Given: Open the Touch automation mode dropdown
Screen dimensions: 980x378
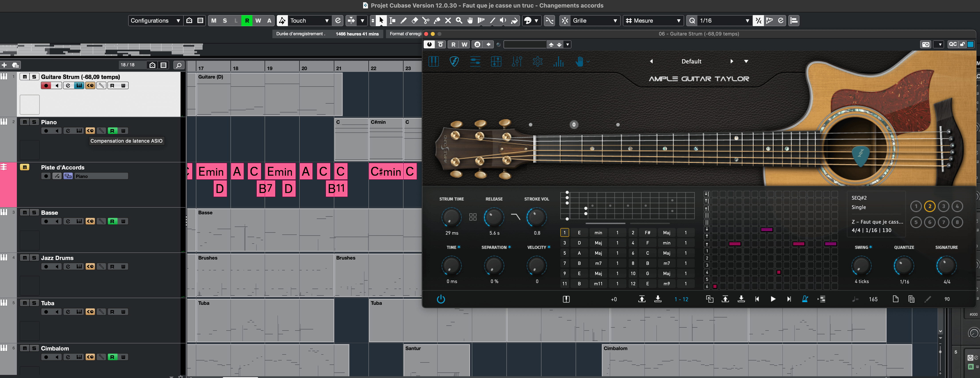Looking at the screenshot, I should [308, 21].
